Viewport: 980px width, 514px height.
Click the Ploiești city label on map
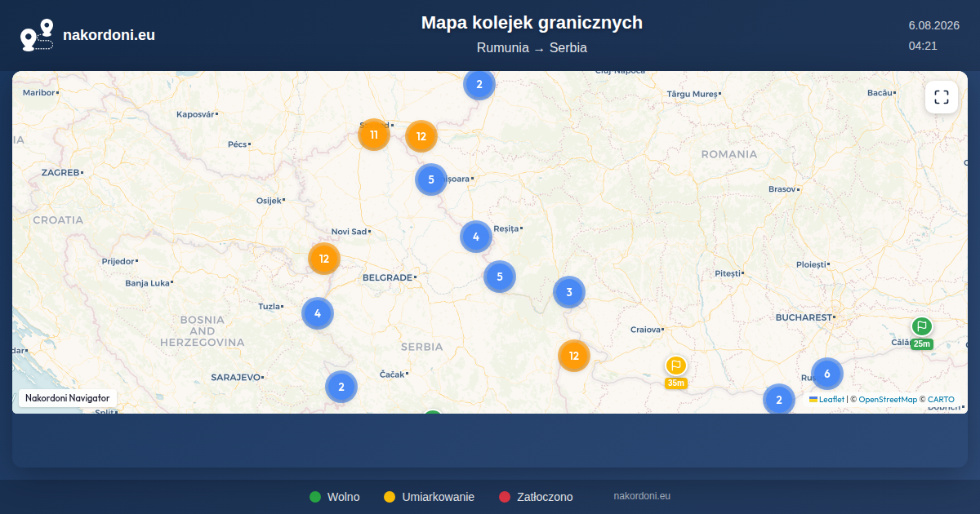(x=811, y=264)
